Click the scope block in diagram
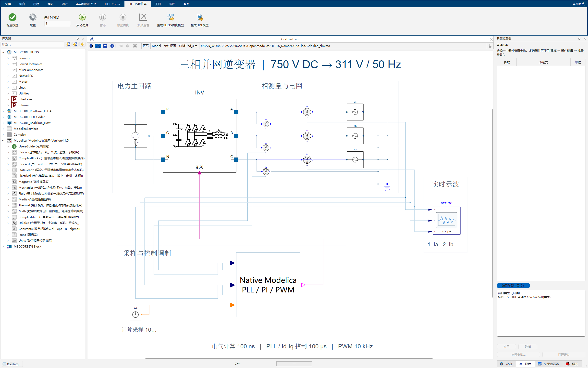 click(x=447, y=221)
